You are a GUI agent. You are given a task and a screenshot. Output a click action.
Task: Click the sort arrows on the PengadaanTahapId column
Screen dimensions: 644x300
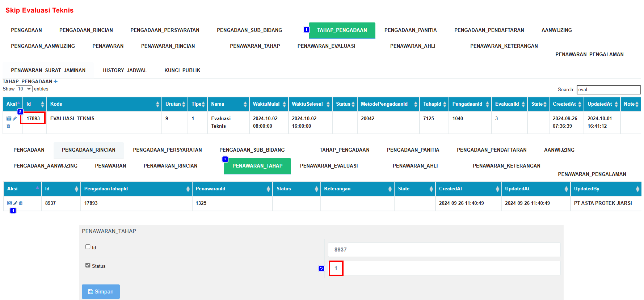[x=188, y=189]
